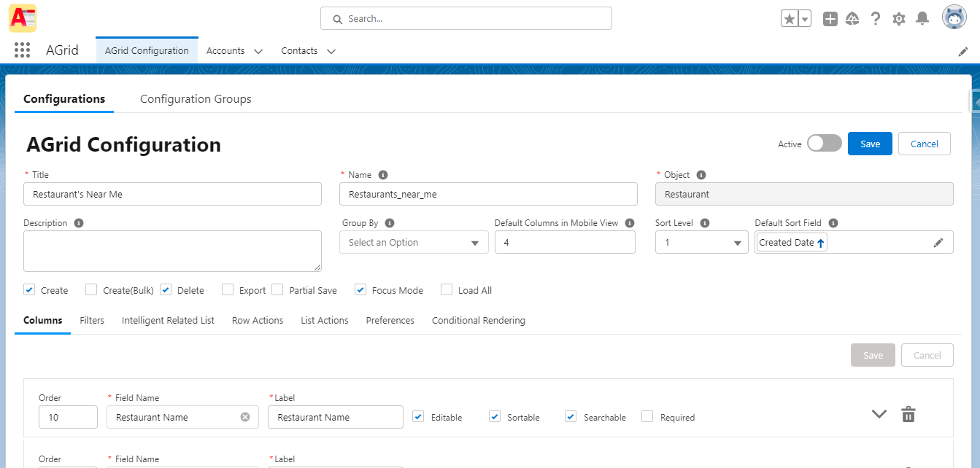980x468 pixels.
Task: Click the top Cancel button
Action: point(925,144)
